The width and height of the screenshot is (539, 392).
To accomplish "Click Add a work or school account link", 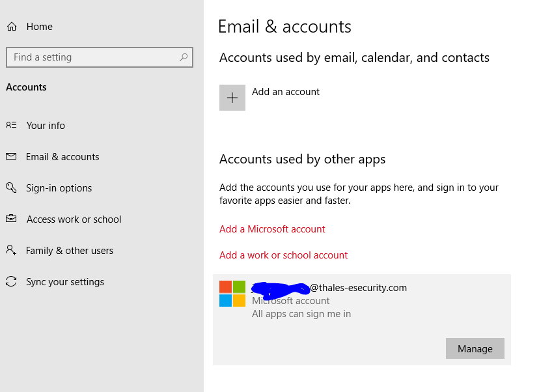I will click(284, 255).
